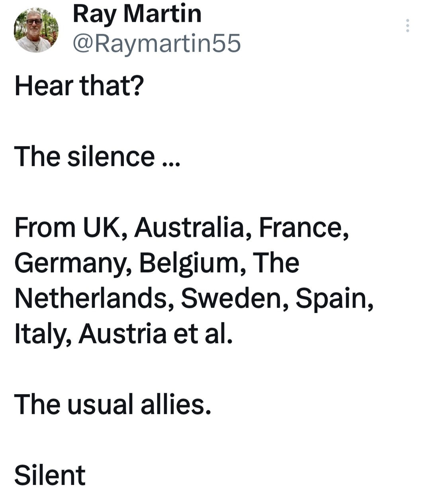Viewport: 430px width, 504px height.
Task: Click the word "Spain," in the tweet
Action: 334,298
